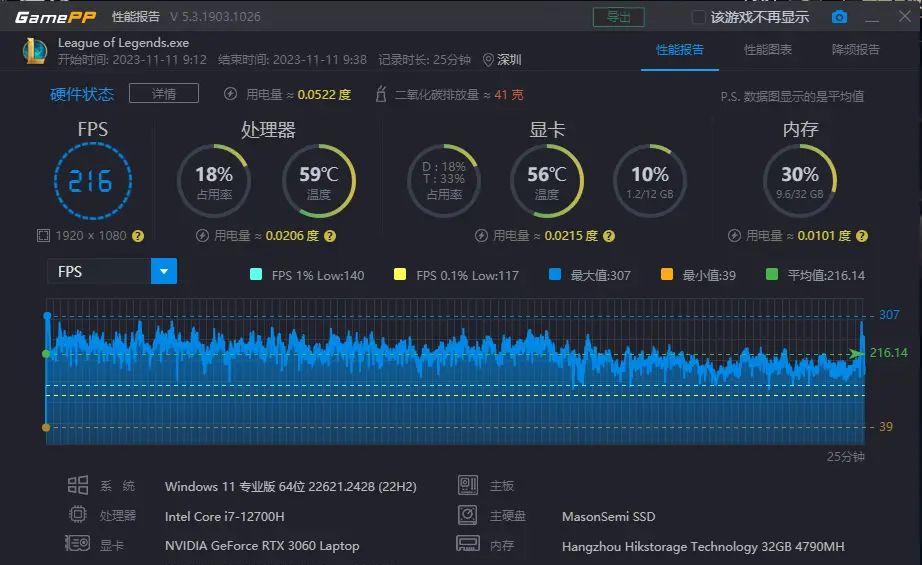The width and height of the screenshot is (922, 565).
Task: Toggle the average 216.14 legend series
Action: coord(816,275)
